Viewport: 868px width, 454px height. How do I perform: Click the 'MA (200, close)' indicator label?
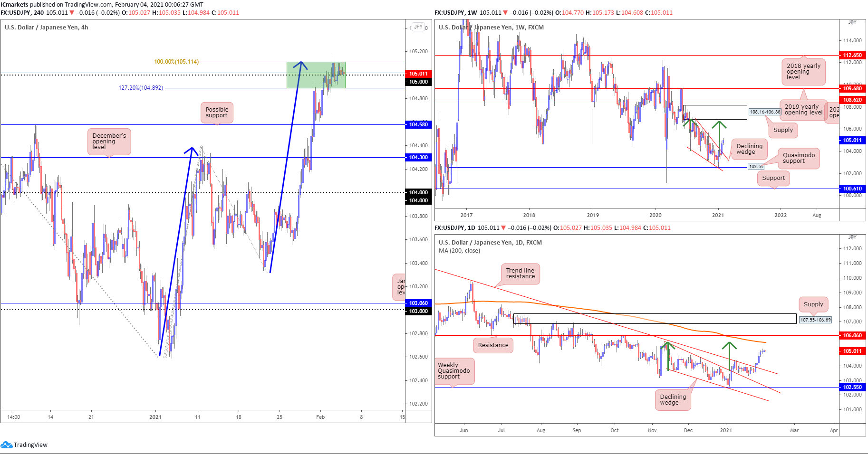tap(459, 251)
